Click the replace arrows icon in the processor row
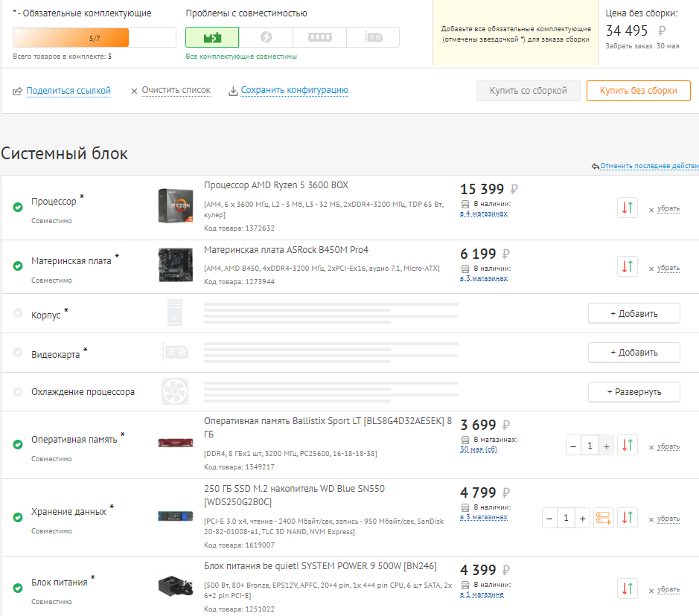This screenshot has height=616, width=699. tap(627, 208)
